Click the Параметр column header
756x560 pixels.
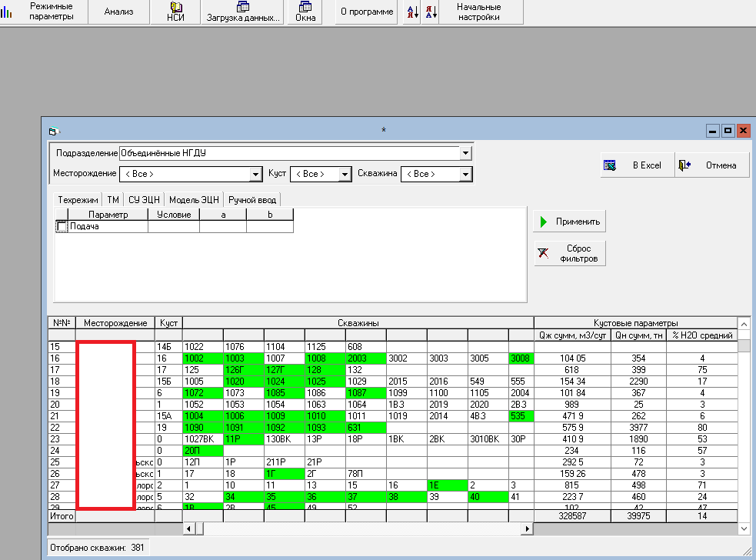[108, 215]
